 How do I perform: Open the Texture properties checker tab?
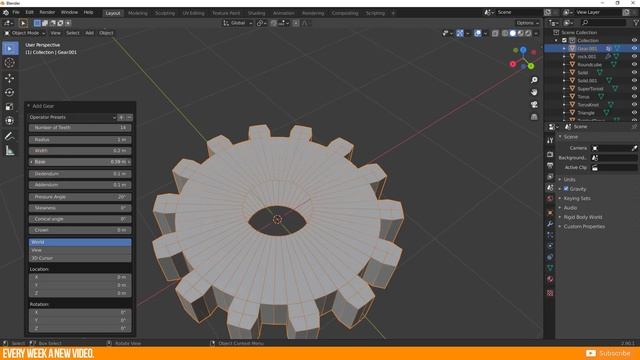[x=550, y=293]
